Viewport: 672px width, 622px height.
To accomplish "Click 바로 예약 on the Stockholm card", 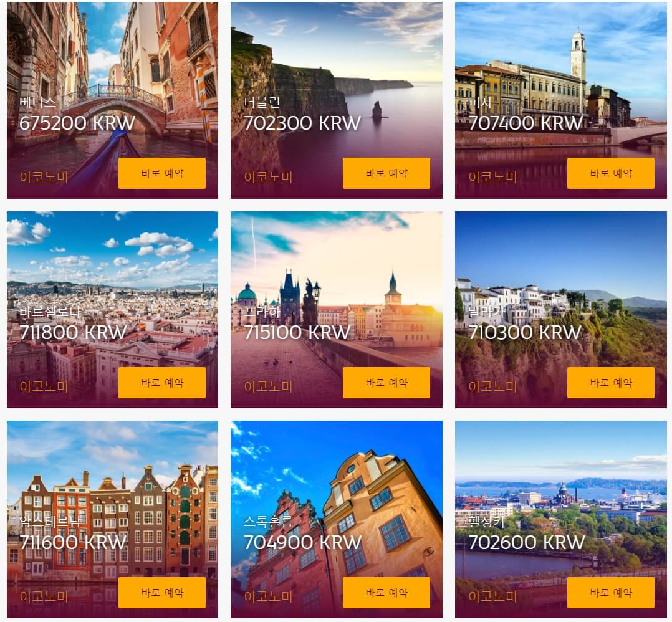I will (386, 593).
